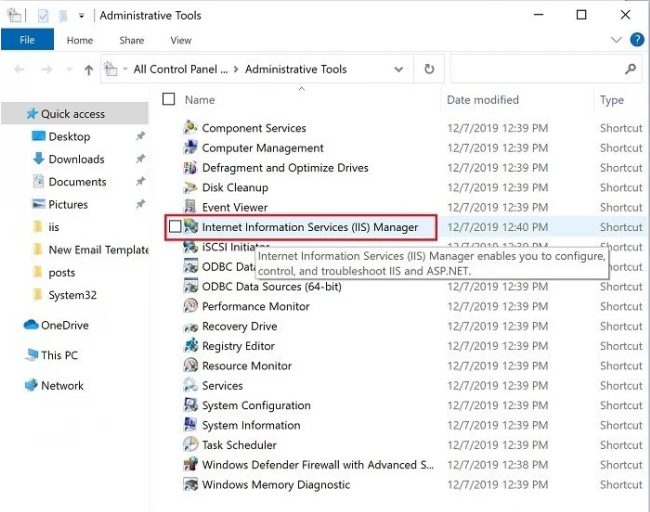This screenshot has height=512, width=650.
Task: Select the New Email Template folder
Action: pyautogui.click(x=98, y=250)
